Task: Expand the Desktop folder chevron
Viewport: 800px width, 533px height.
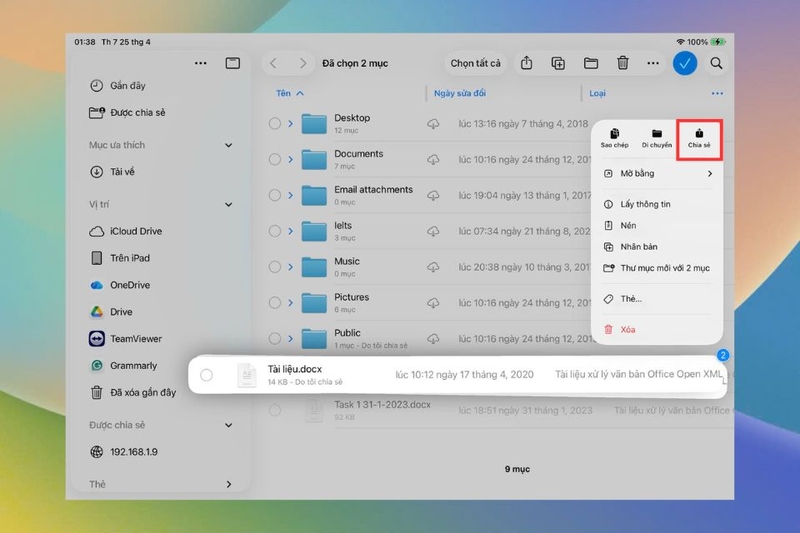Action: click(290, 123)
